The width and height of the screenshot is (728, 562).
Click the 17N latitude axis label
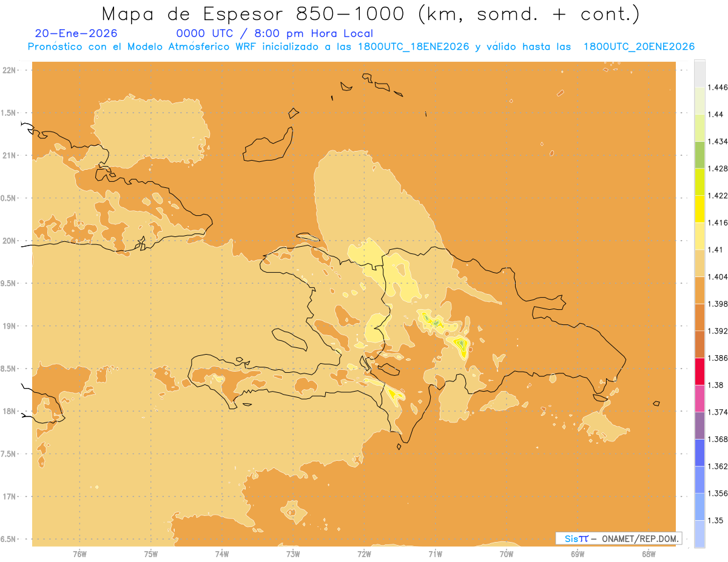coord(9,497)
